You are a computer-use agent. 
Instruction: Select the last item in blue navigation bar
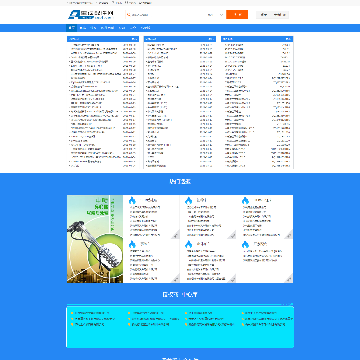click(146, 28)
